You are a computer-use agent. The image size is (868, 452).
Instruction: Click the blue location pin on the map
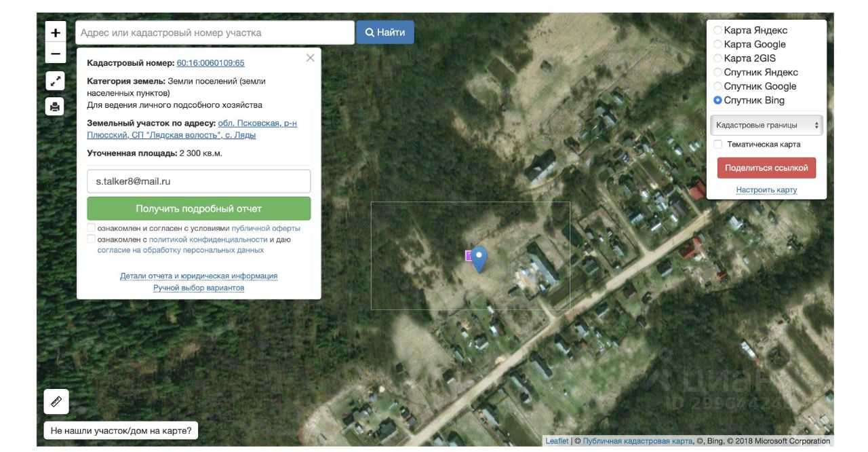coord(479,259)
